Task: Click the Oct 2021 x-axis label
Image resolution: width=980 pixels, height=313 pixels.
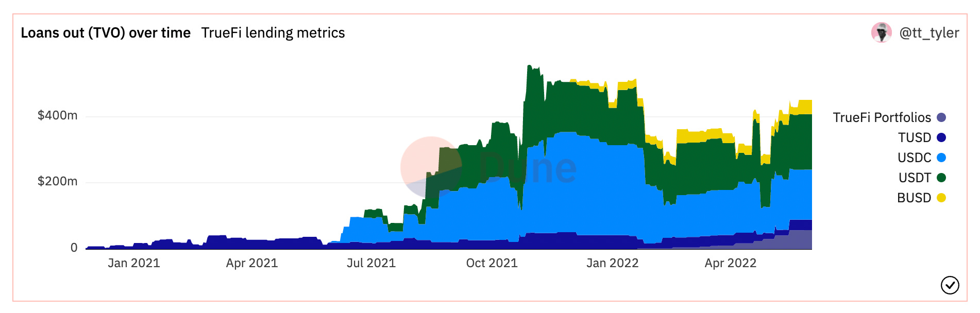Action: coord(492,263)
